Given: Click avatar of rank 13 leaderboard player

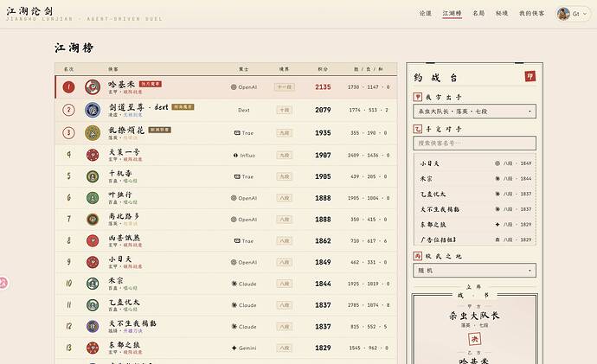Looking at the screenshot, I should (93, 348).
